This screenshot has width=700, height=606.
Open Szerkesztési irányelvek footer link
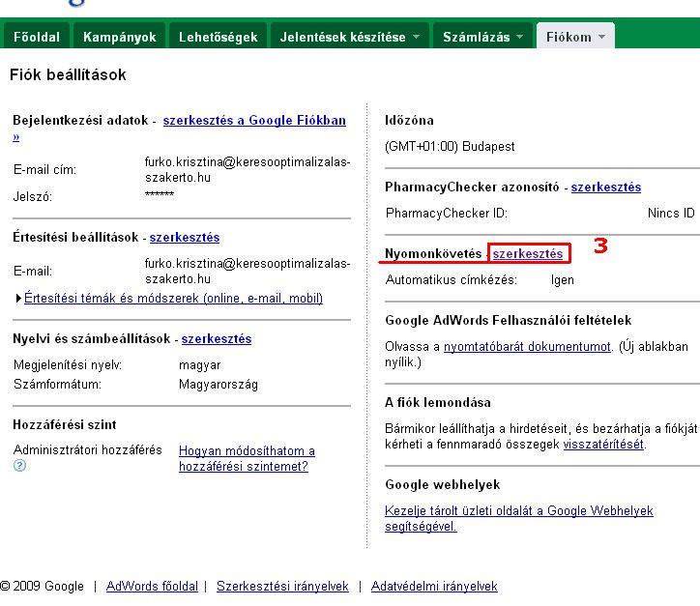coord(282,586)
